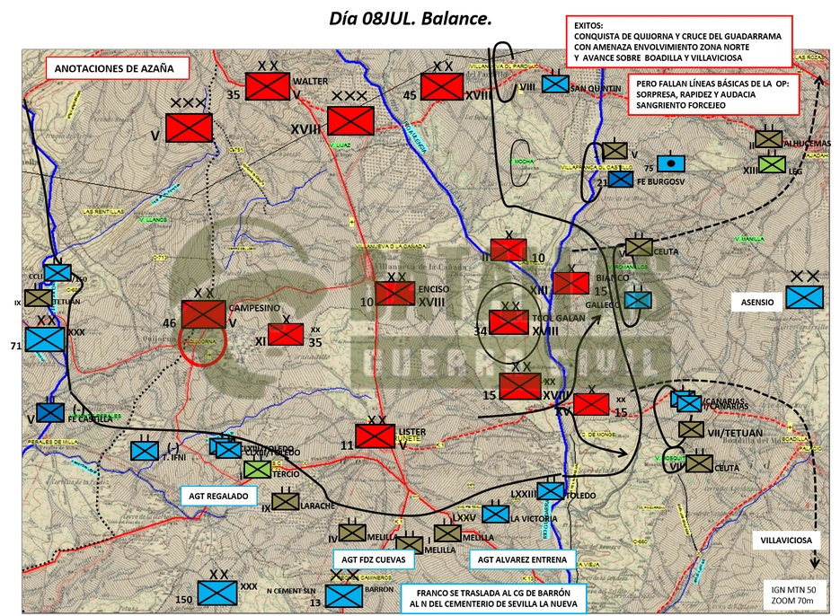Click the blue 71 division symbol
Viewport: 840px width, 616px height.
click(x=45, y=339)
